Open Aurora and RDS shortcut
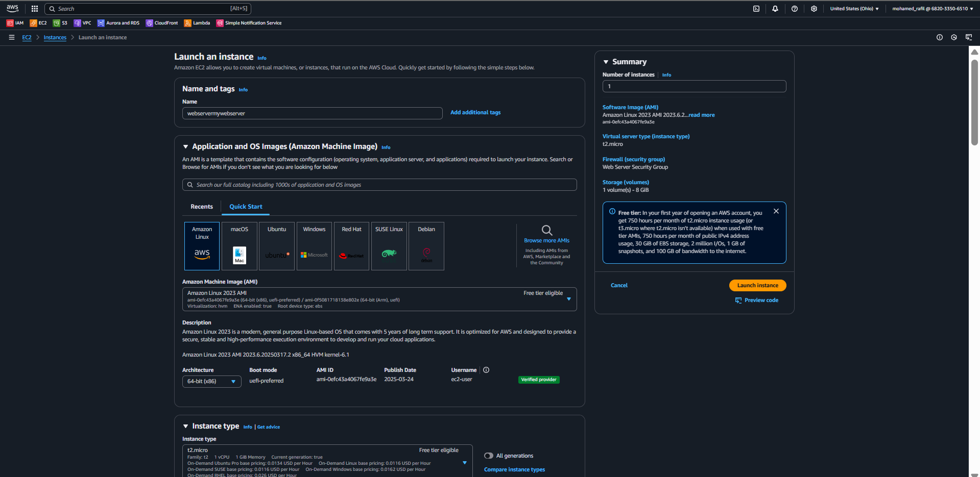Screen dimensions: 980x477 (118, 23)
